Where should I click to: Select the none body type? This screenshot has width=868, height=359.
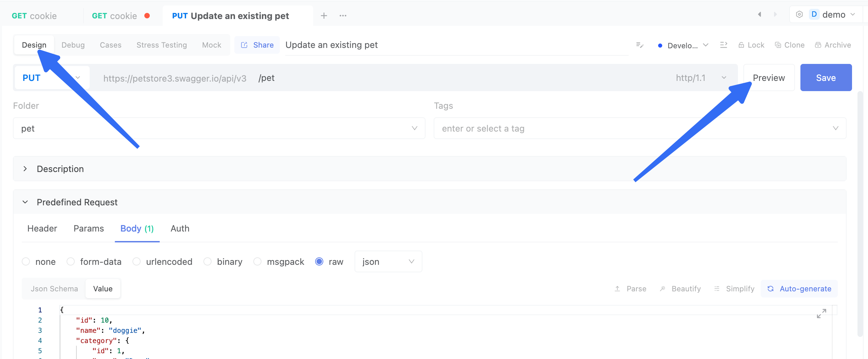pyautogui.click(x=26, y=261)
